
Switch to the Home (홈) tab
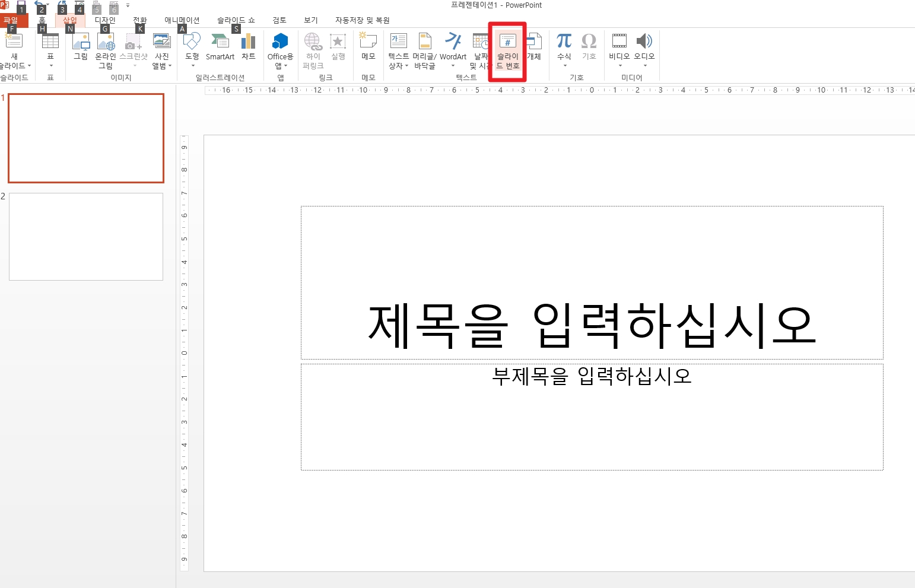(x=42, y=20)
